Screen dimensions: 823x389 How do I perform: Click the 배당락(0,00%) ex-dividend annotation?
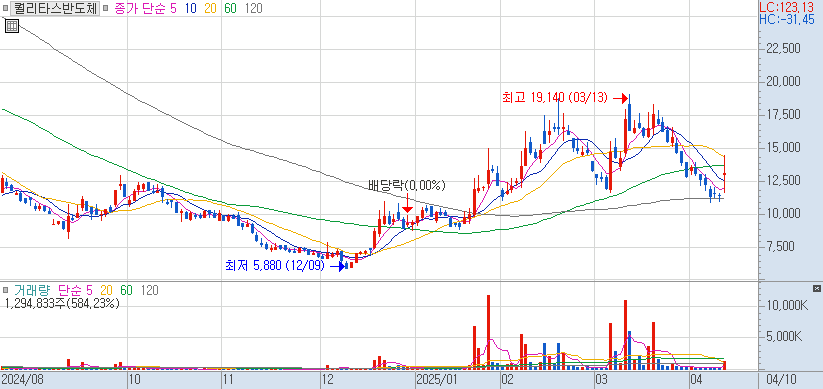pos(407,185)
